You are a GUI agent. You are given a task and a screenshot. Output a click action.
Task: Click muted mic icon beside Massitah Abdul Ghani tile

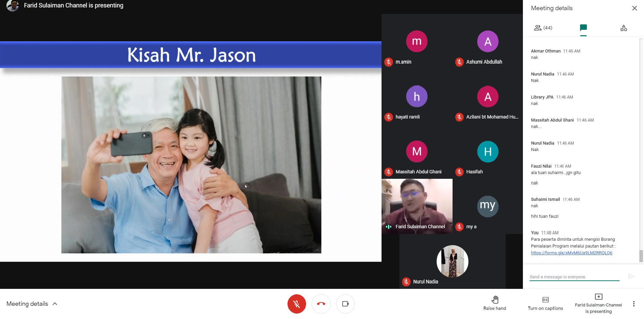pyautogui.click(x=389, y=172)
